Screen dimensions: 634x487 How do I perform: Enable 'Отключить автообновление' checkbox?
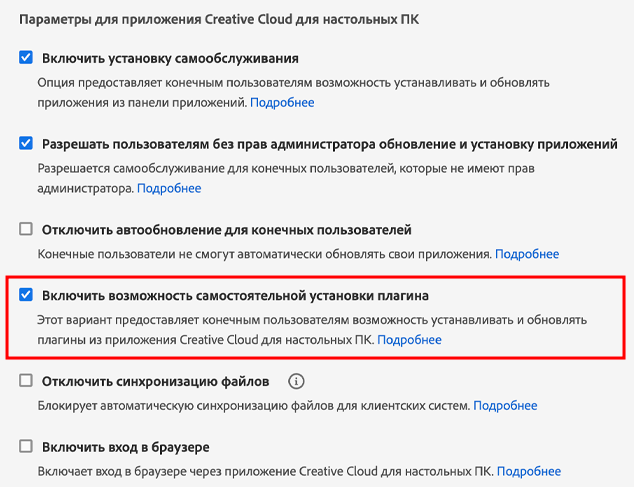[26, 229]
